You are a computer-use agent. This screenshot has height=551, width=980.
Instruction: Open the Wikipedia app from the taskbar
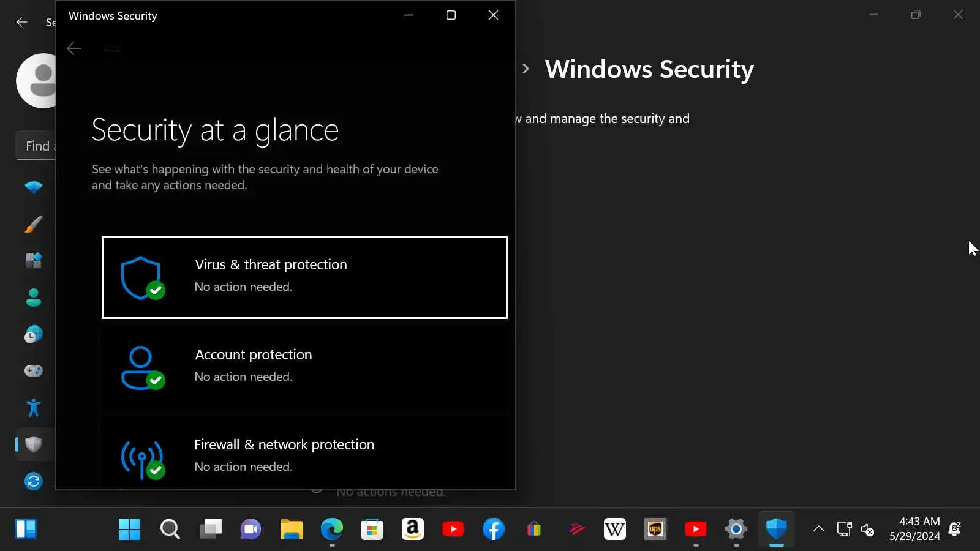click(614, 529)
